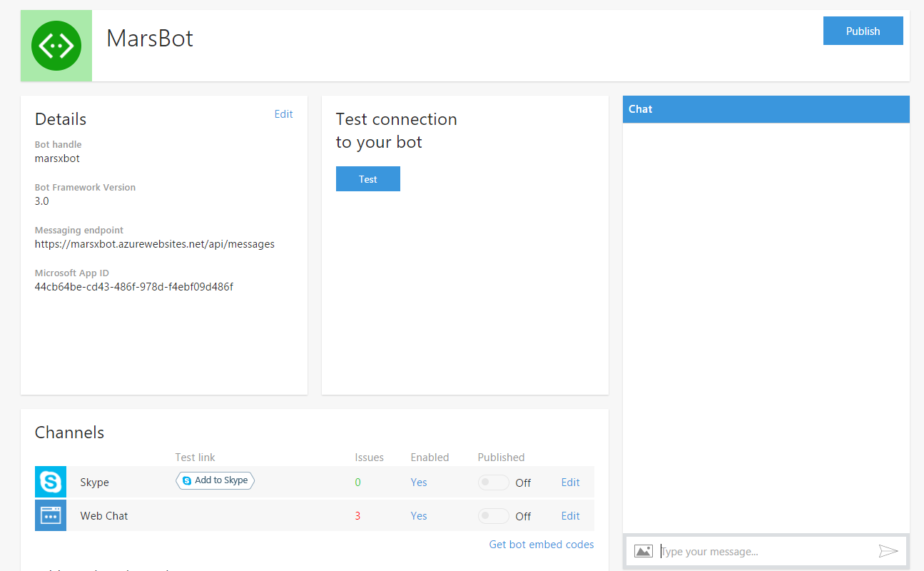
Task: Publish the bot
Action: click(863, 31)
